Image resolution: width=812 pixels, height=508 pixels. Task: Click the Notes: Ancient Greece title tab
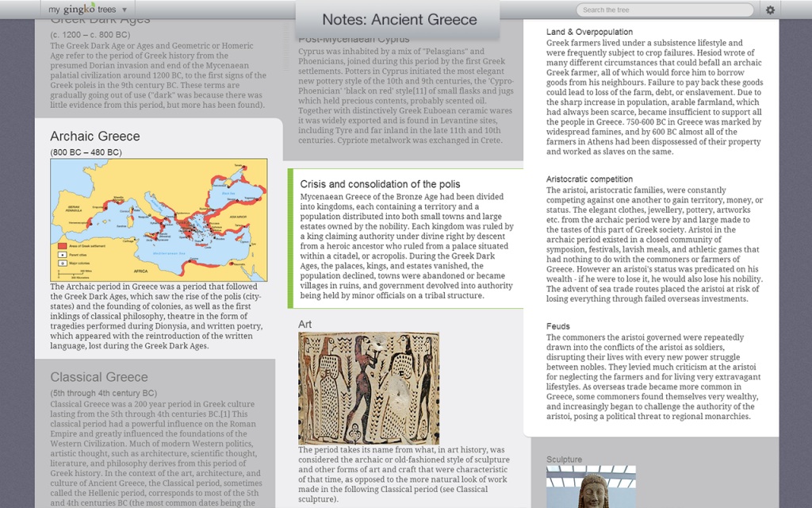pyautogui.click(x=398, y=20)
